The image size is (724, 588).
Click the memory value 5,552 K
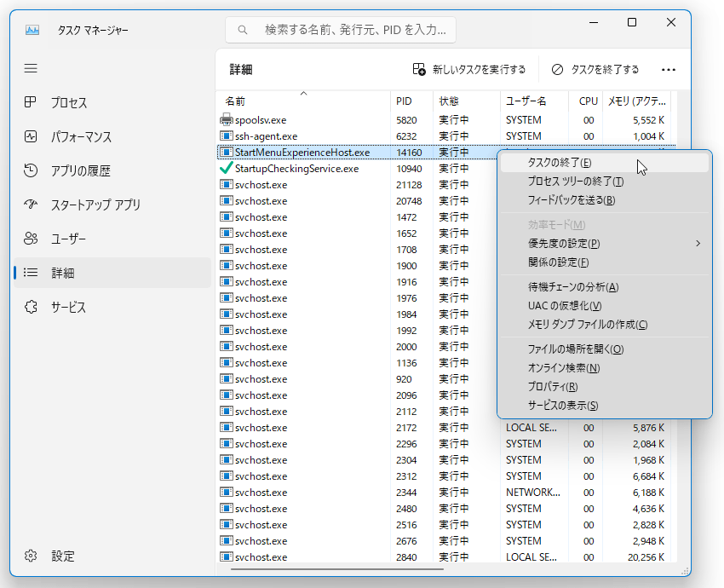(x=649, y=120)
